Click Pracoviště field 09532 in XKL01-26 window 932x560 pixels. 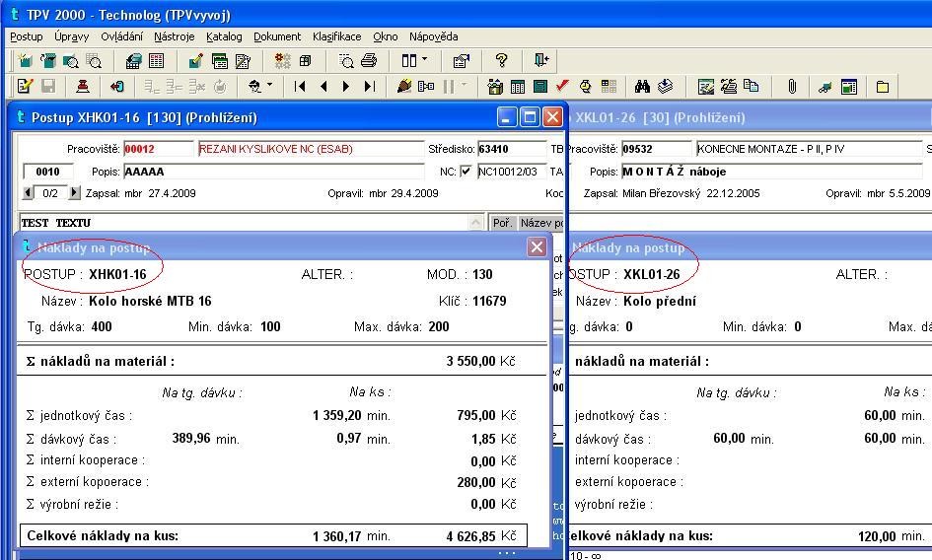point(657,149)
